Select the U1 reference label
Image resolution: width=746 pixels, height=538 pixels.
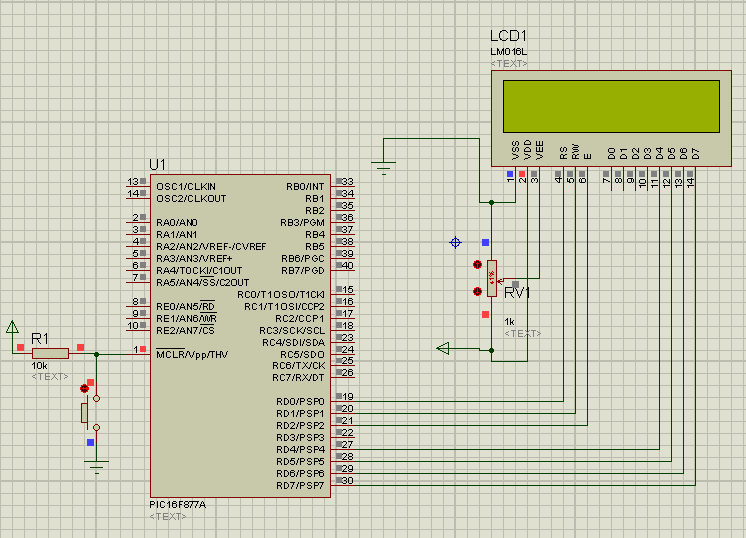pos(157,164)
